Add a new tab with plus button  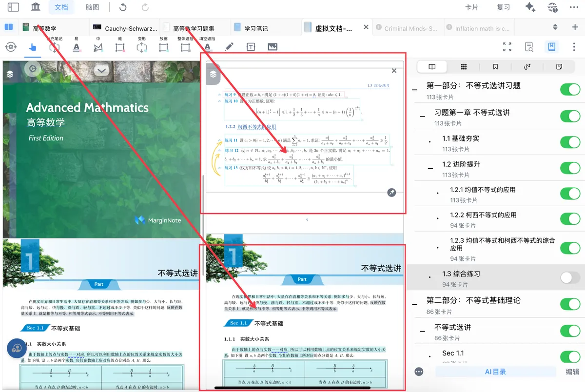pos(575,27)
